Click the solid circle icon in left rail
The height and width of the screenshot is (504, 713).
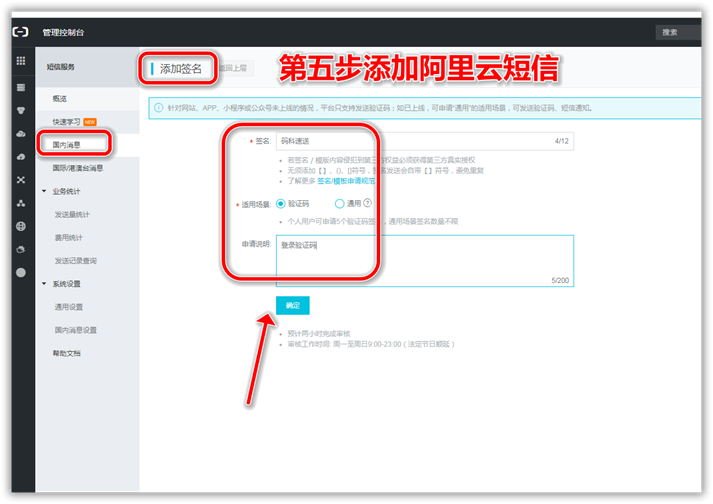[x=21, y=272]
